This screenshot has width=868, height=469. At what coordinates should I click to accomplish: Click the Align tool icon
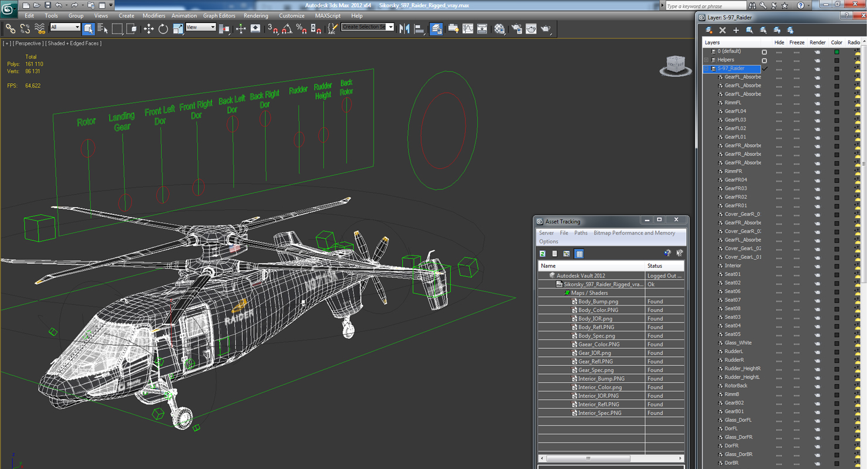click(419, 28)
